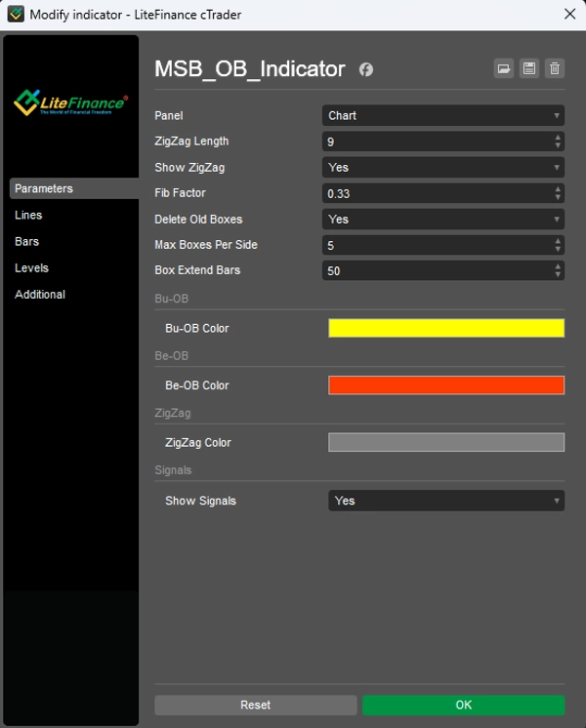Click the MSB_OB_Indicator title
Image resolution: width=586 pixels, height=728 pixels.
tap(250, 69)
